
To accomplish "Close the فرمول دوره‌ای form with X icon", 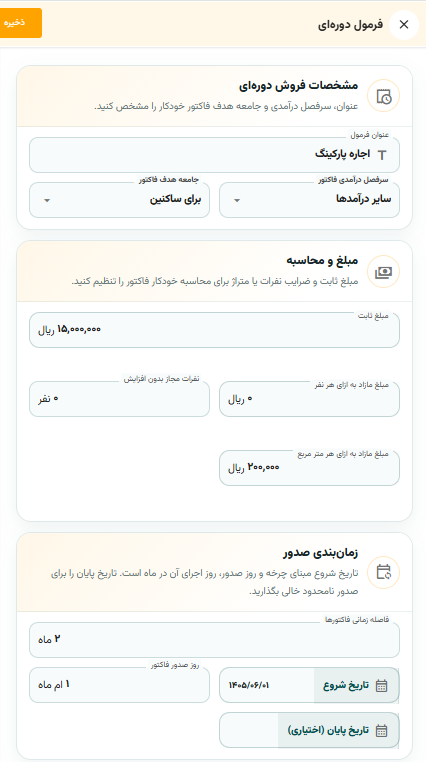I will pyautogui.click(x=404, y=25).
